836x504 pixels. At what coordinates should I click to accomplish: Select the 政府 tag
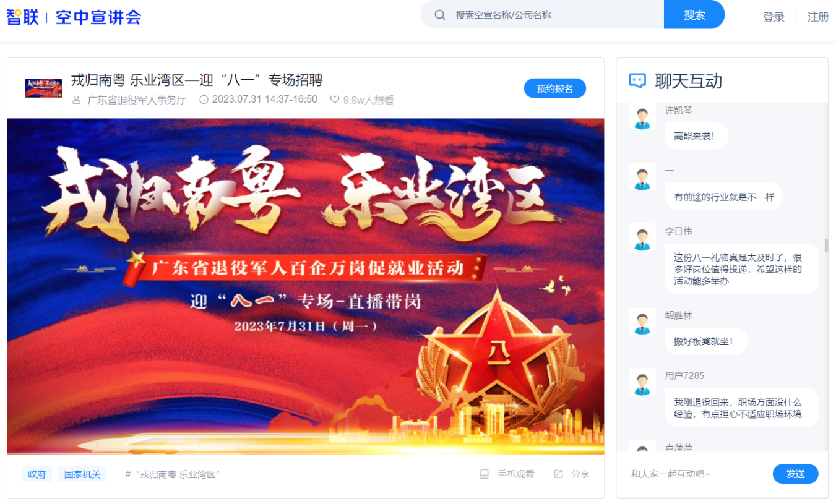click(37, 474)
